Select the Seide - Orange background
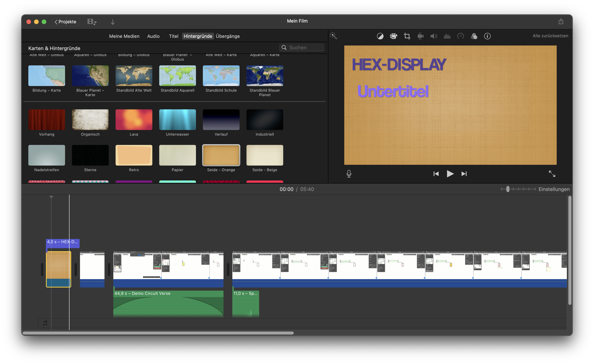This screenshot has width=594, height=364. 221,155
